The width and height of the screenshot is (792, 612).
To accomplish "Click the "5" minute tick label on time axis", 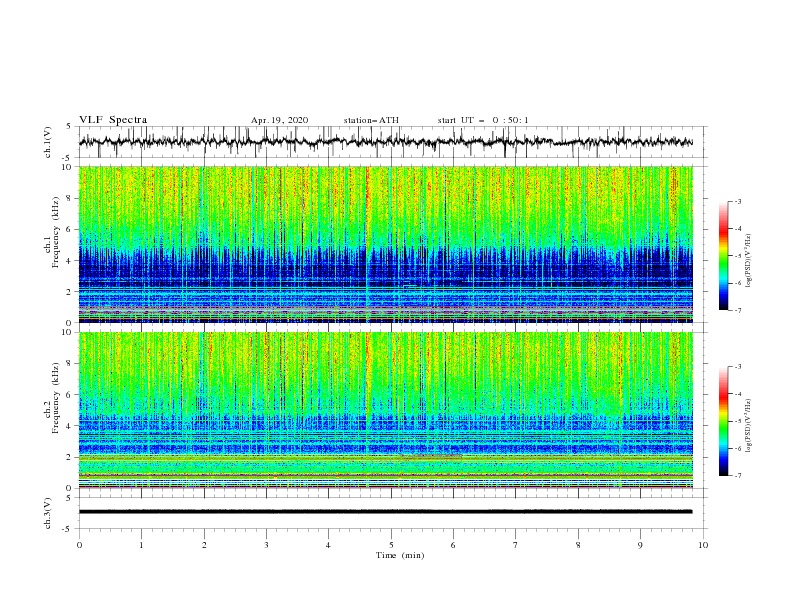I will click(391, 545).
